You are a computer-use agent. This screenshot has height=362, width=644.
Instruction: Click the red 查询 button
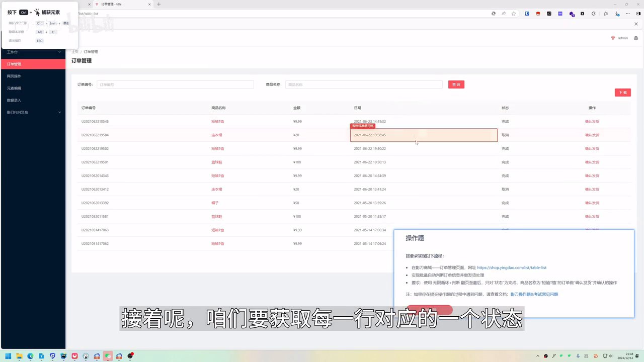pos(456,84)
